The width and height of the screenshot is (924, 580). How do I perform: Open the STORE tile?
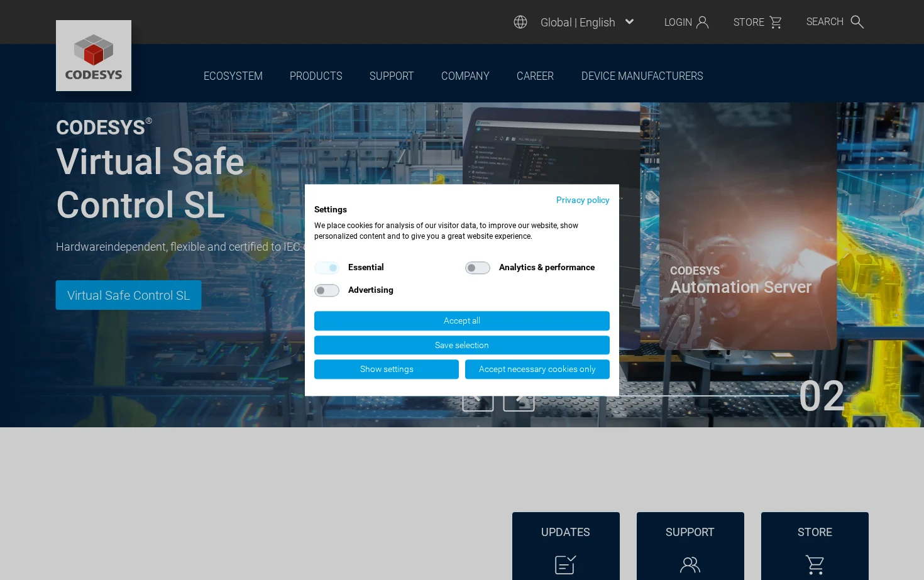(x=815, y=546)
